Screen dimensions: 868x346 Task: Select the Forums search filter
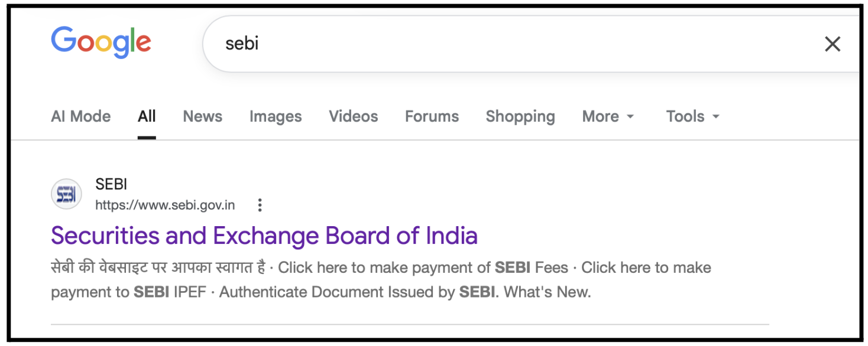click(x=432, y=116)
